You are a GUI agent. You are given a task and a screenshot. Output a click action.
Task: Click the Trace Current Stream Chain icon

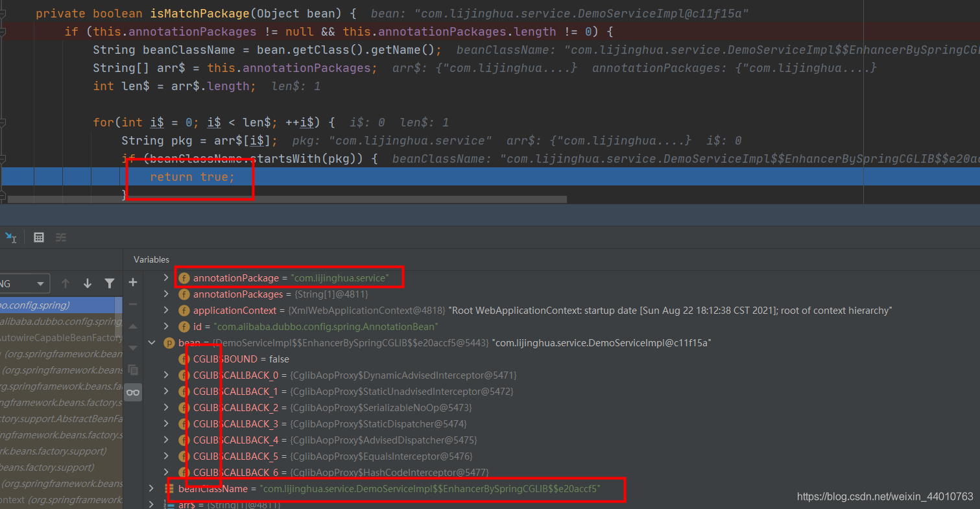(60, 237)
